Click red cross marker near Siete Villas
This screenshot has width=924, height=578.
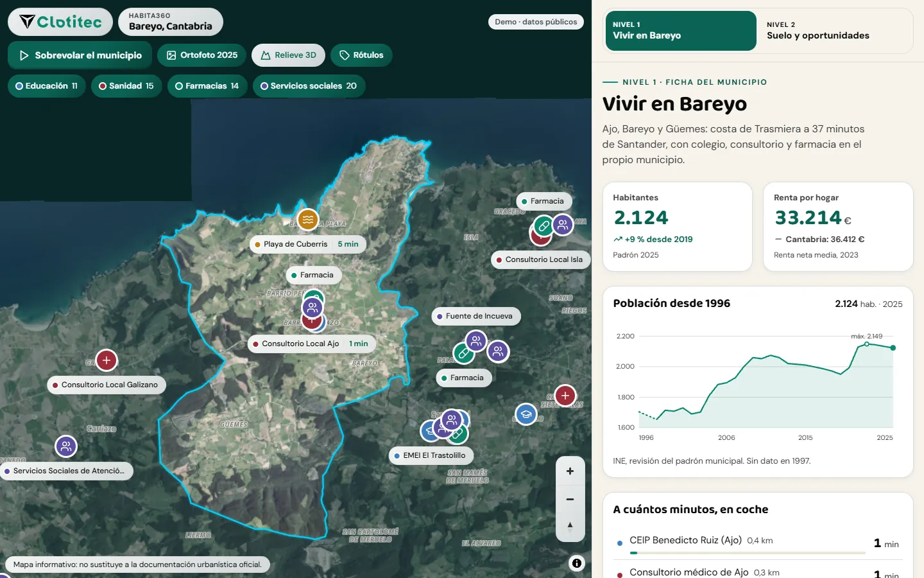coord(565,396)
